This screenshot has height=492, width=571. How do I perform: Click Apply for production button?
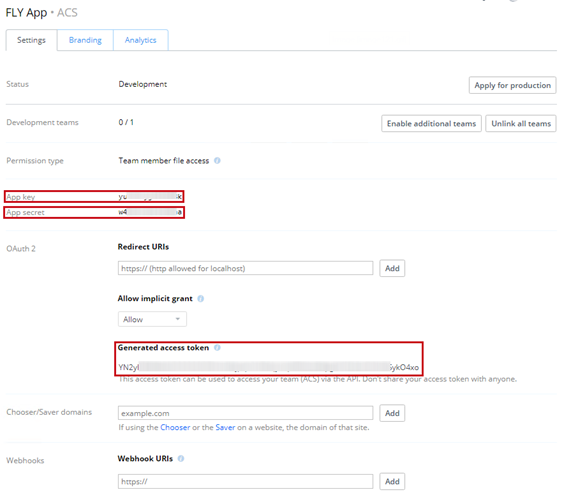point(512,85)
